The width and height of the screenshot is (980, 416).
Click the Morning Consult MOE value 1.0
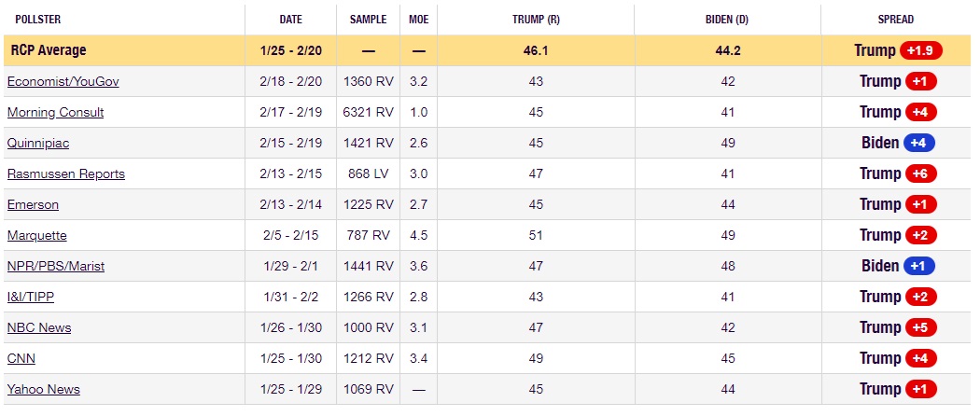click(419, 113)
